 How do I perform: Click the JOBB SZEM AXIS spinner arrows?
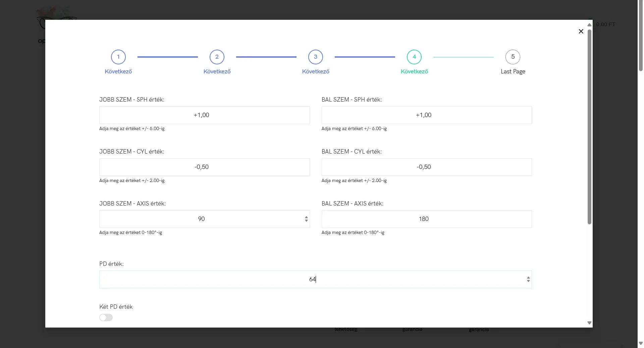coord(306,219)
